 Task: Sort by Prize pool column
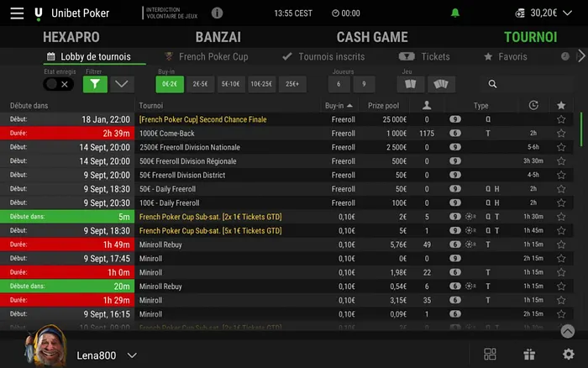point(383,105)
